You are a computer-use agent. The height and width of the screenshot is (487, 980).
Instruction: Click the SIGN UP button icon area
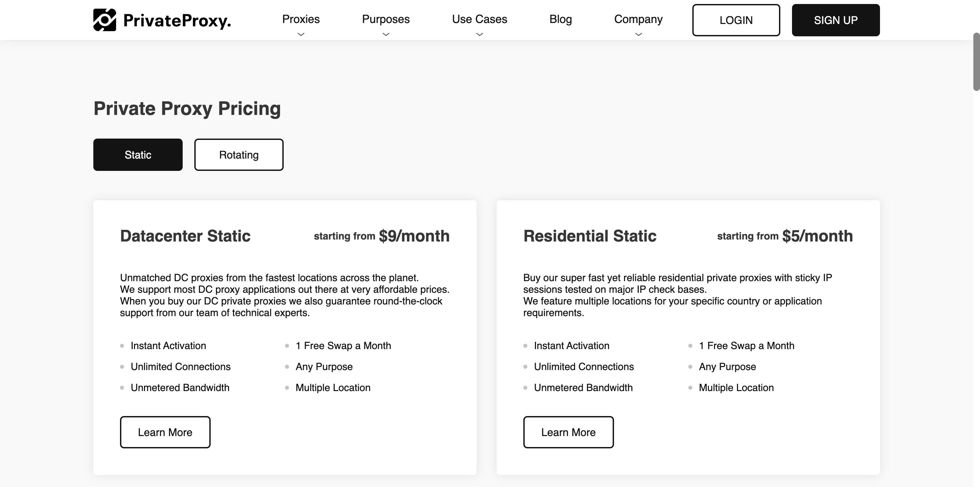pos(836,19)
